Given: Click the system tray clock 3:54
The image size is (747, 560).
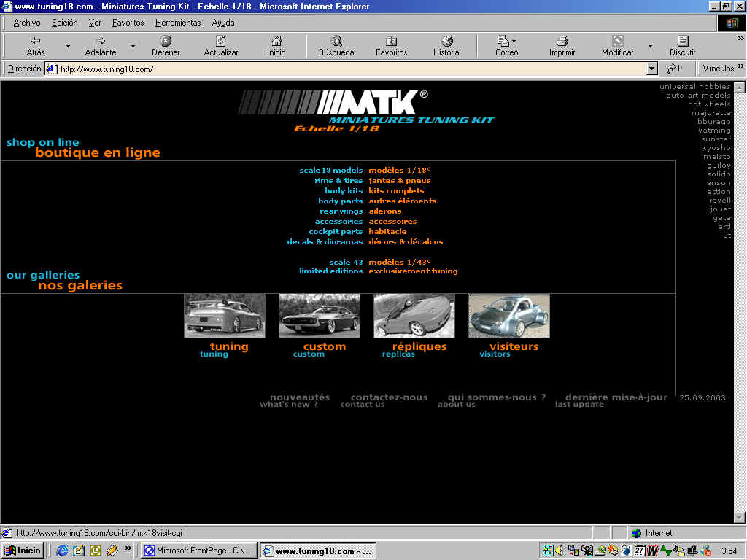Looking at the screenshot, I should pos(729,551).
